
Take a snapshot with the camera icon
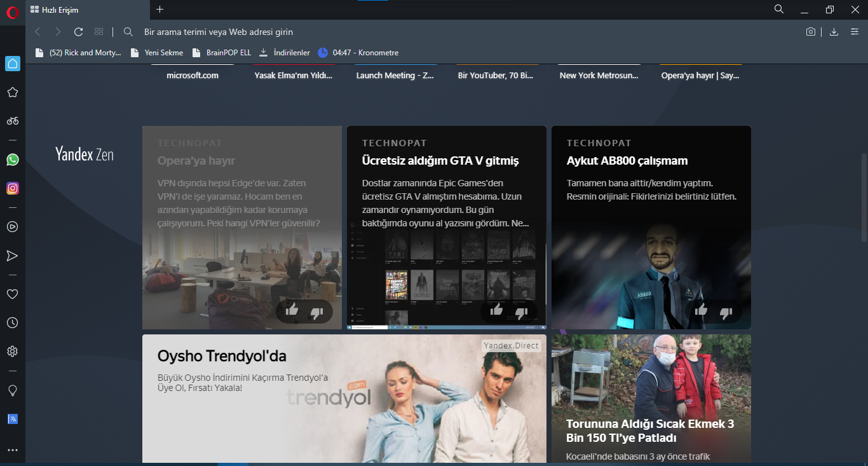(x=811, y=32)
